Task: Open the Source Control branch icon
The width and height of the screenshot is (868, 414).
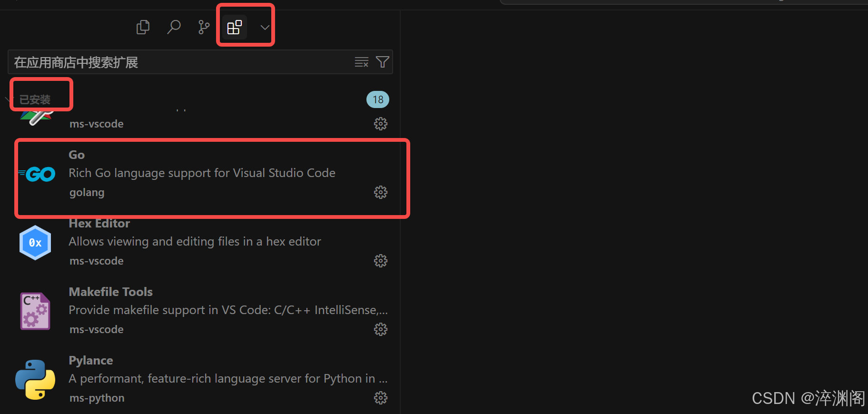Action: (x=204, y=27)
